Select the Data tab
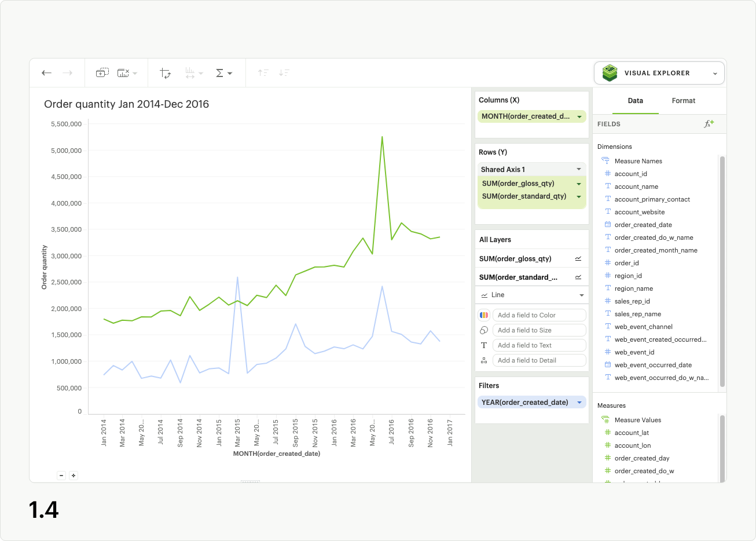The image size is (756, 541). point(635,100)
